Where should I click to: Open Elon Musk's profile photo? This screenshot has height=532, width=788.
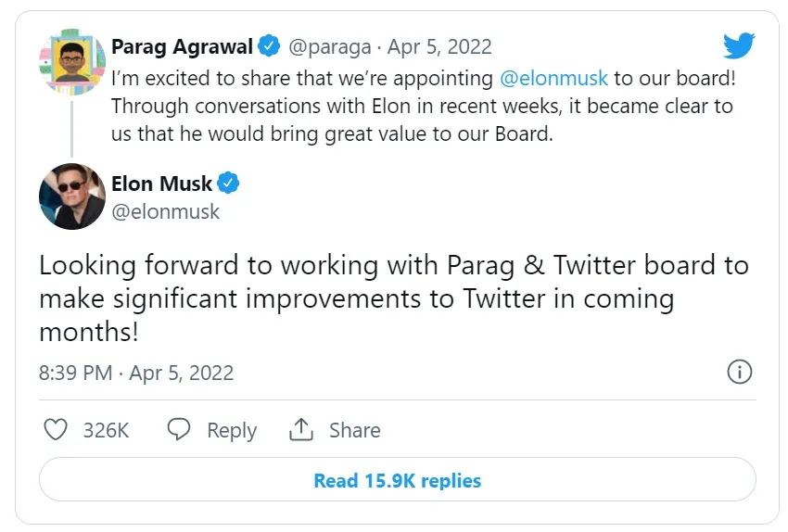(x=71, y=196)
